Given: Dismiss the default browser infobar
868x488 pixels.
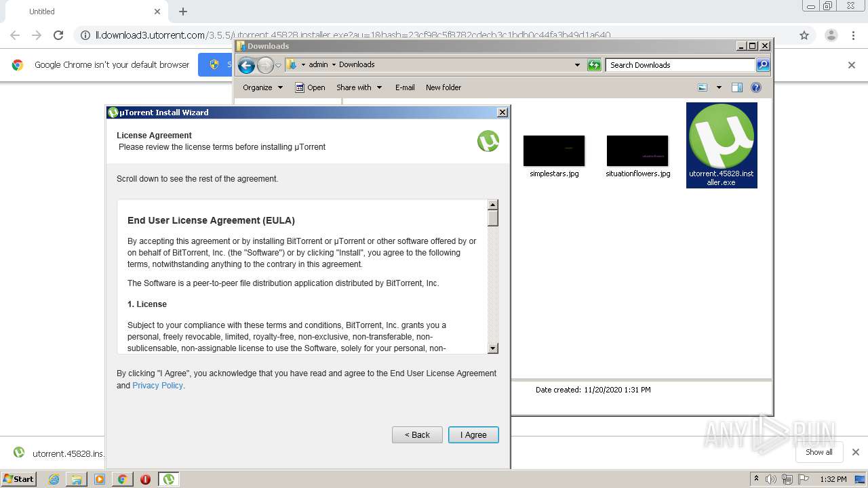Looking at the screenshot, I should [x=852, y=65].
